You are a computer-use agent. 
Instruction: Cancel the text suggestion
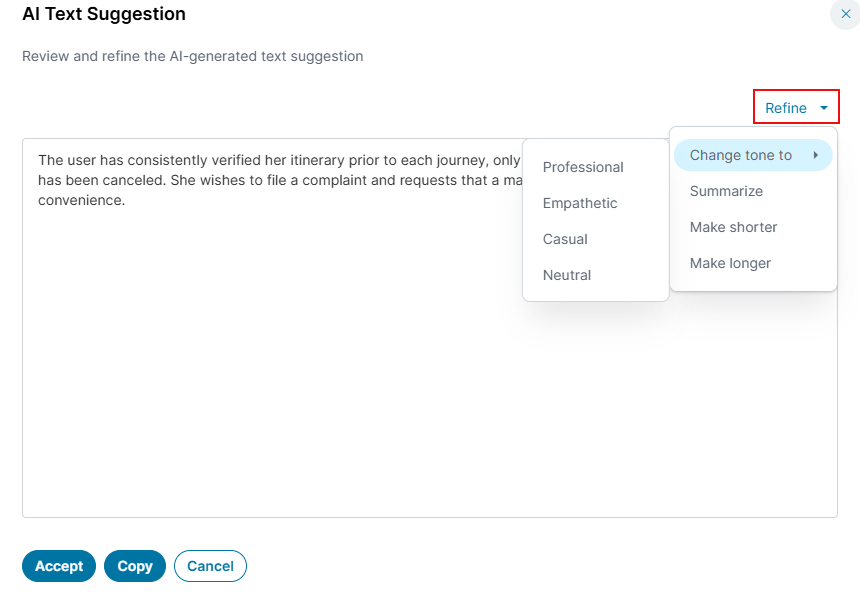[x=210, y=566]
